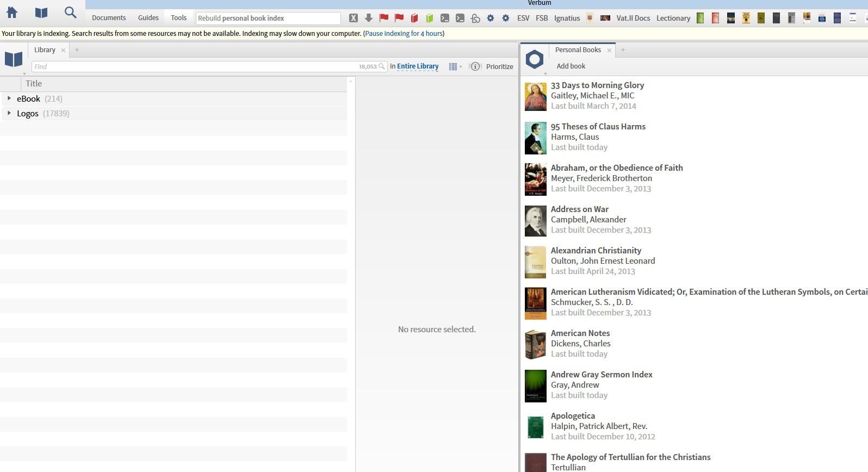Expand the eBook group
Viewport: 868px width, 472px height.
9,98
